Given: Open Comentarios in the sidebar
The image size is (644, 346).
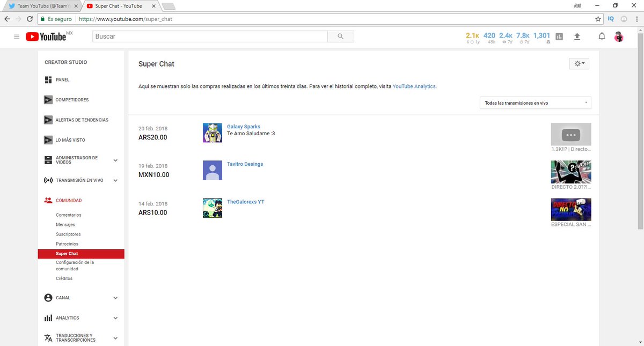Looking at the screenshot, I should (x=68, y=215).
